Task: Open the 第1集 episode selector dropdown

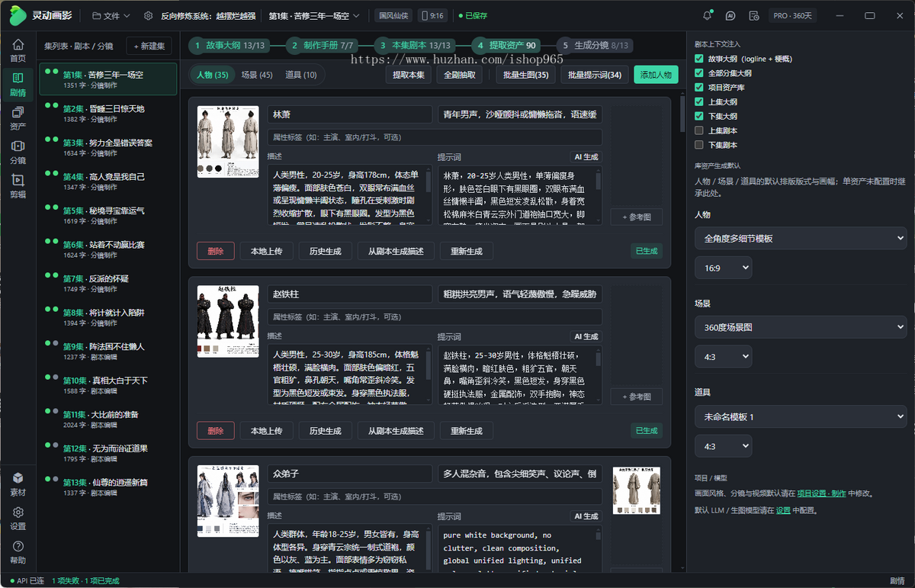Action: coord(314,15)
